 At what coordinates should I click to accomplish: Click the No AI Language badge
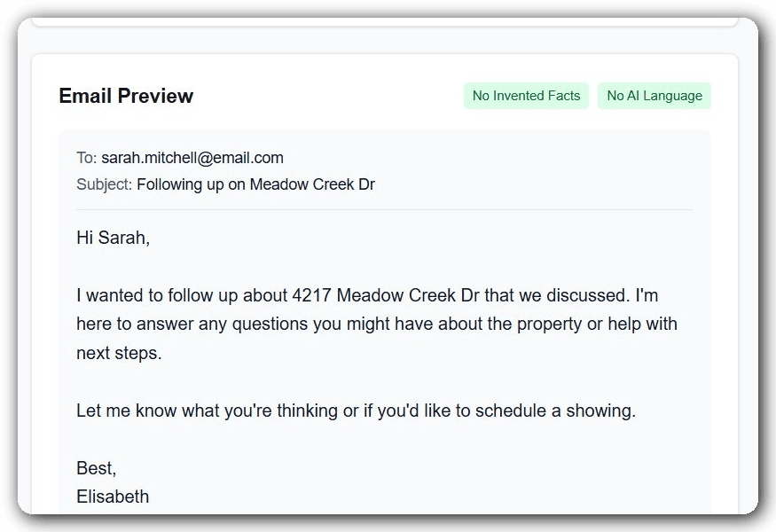click(654, 95)
